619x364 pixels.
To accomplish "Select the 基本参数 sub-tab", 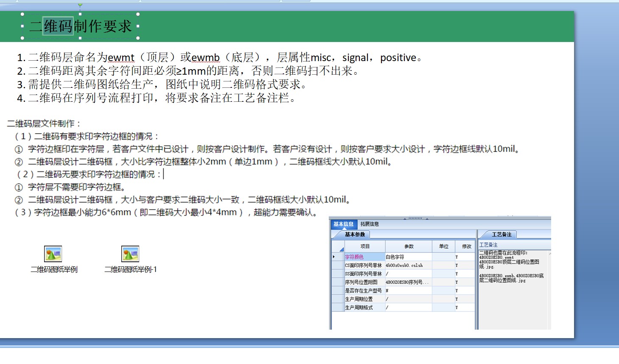I will click(x=355, y=234).
